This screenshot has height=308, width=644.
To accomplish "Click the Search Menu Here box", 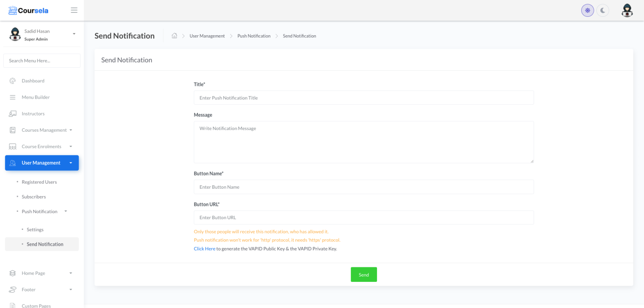I will pos(42,61).
